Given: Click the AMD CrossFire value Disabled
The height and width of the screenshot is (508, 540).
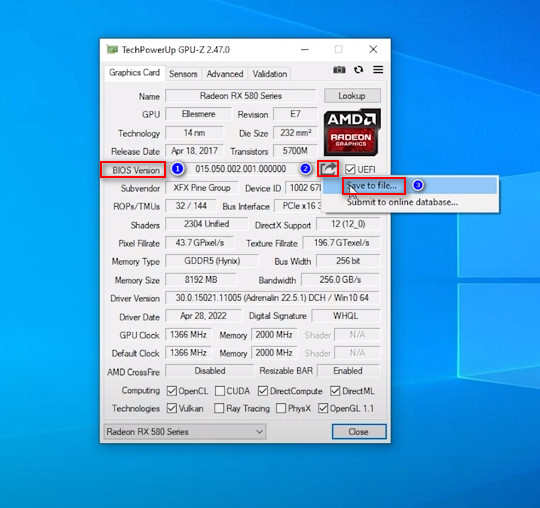Looking at the screenshot, I should (x=209, y=371).
